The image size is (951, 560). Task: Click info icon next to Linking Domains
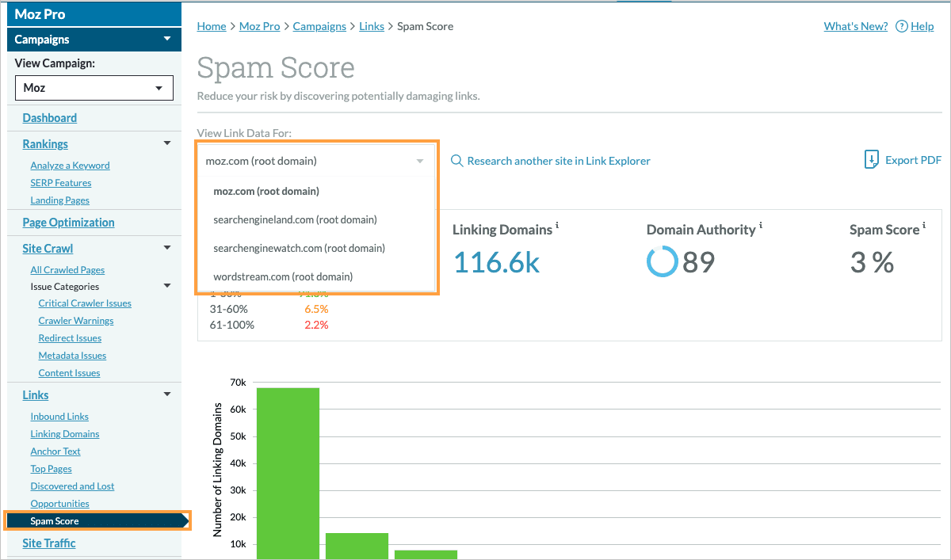click(x=557, y=227)
